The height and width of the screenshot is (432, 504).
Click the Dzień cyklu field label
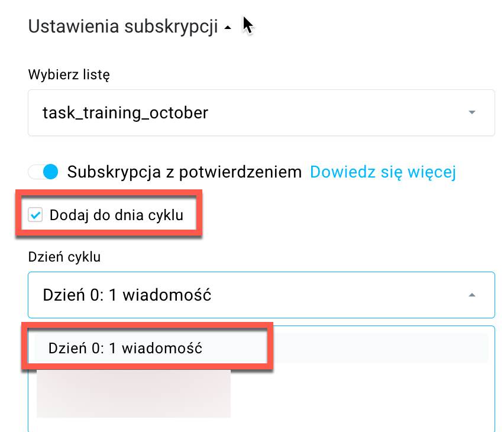pos(64,257)
